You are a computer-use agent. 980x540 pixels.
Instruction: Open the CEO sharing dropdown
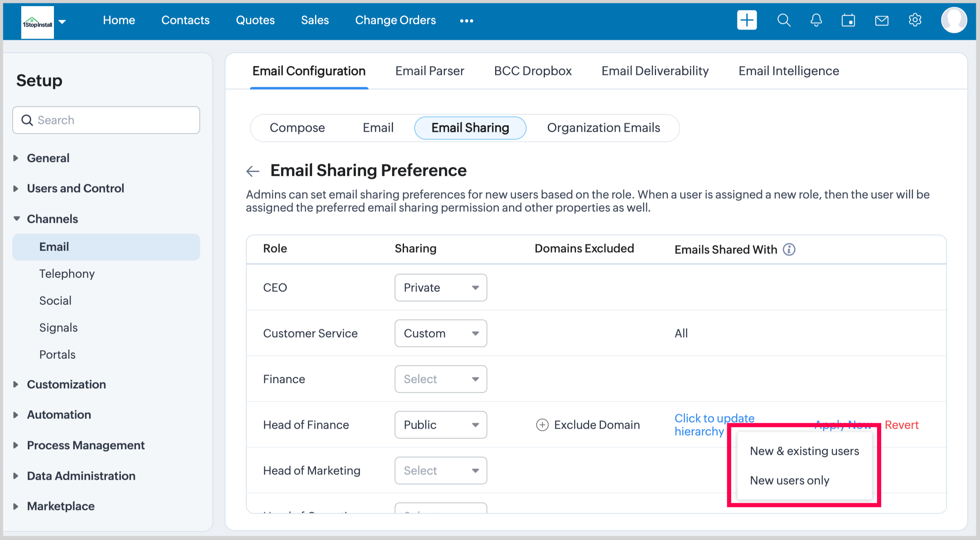click(x=440, y=288)
